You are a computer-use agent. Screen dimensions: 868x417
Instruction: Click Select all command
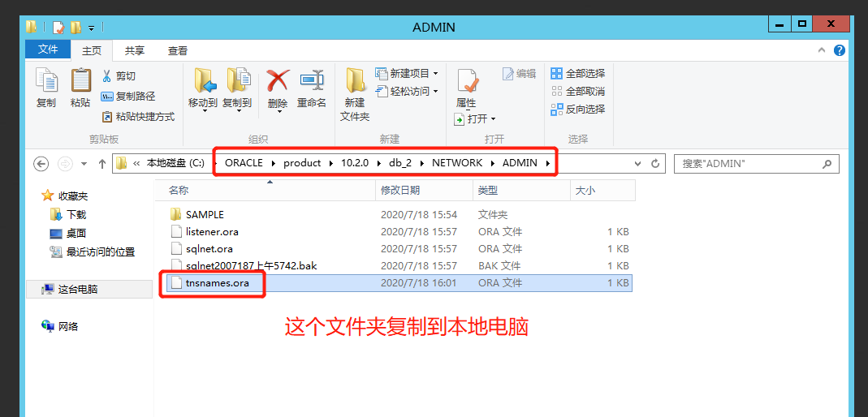click(578, 74)
